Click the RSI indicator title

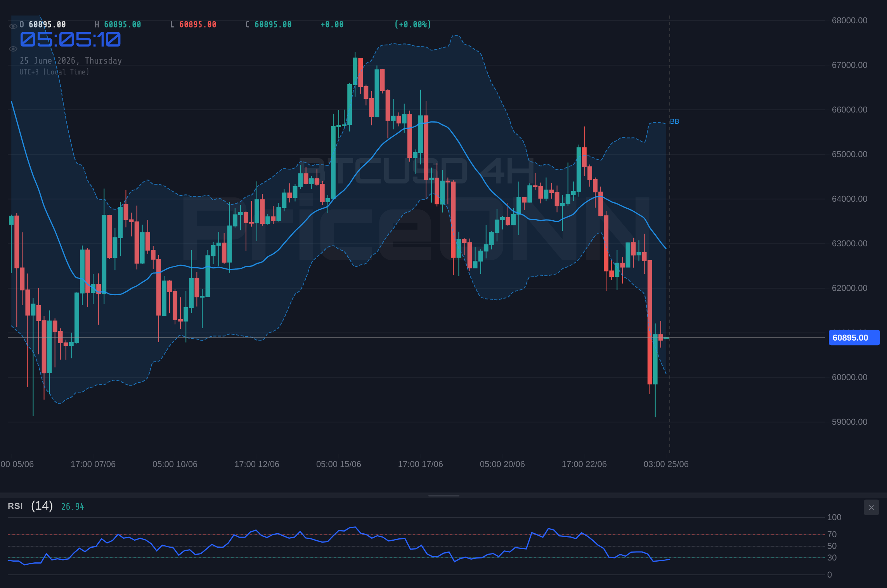tap(15, 506)
